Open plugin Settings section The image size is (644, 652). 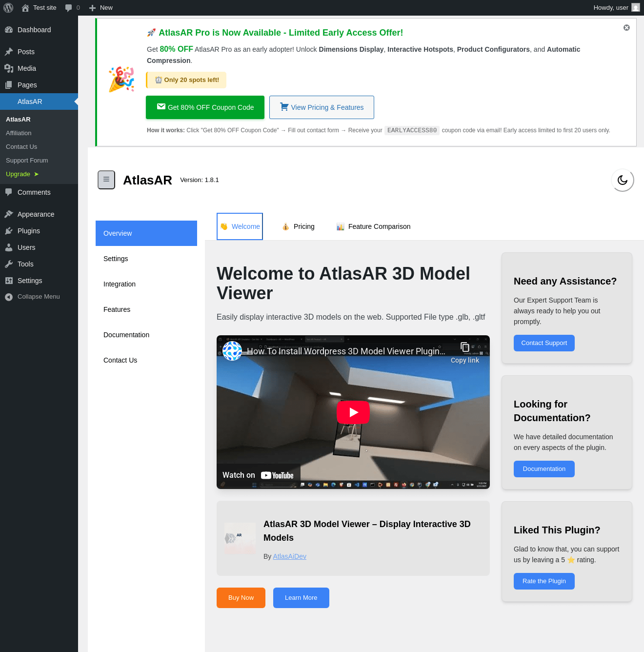click(x=146, y=259)
